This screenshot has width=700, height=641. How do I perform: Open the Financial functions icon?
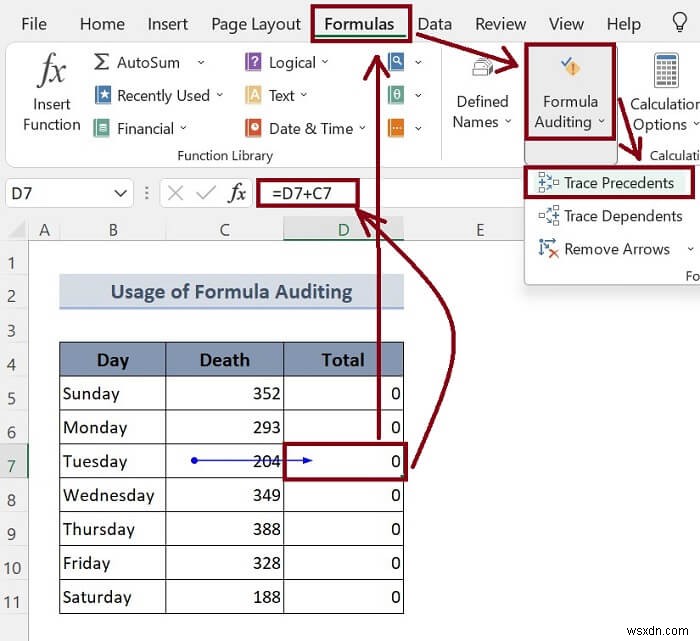click(x=102, y=129)
